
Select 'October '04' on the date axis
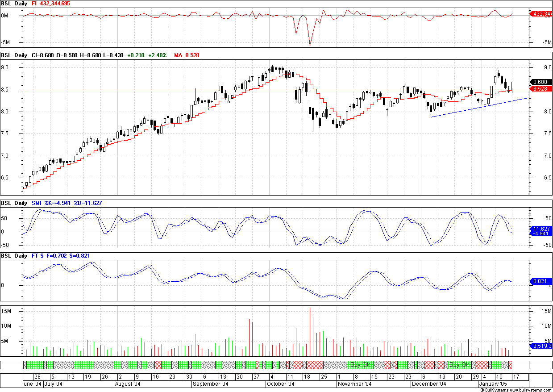(x=280, y=384)
